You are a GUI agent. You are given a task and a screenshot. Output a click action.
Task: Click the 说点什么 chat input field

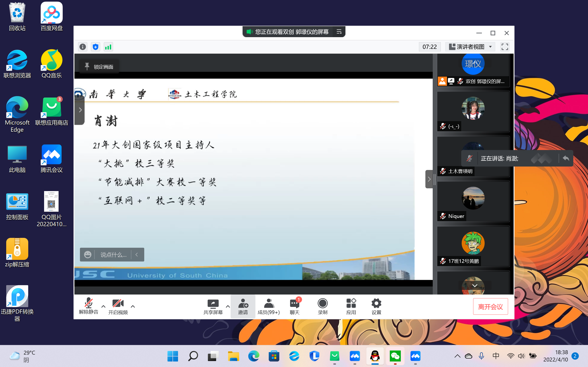pyautogui.click(x=113, y=255)
